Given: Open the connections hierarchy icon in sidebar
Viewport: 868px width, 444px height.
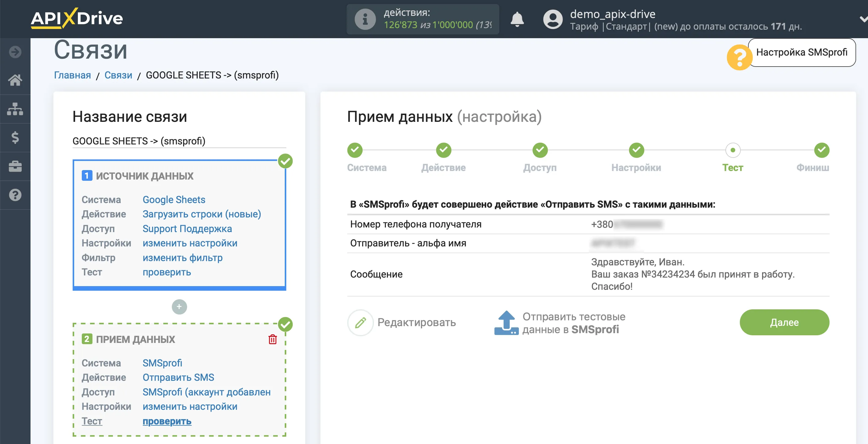Looking at the screenshot, I should click(15, 109).
